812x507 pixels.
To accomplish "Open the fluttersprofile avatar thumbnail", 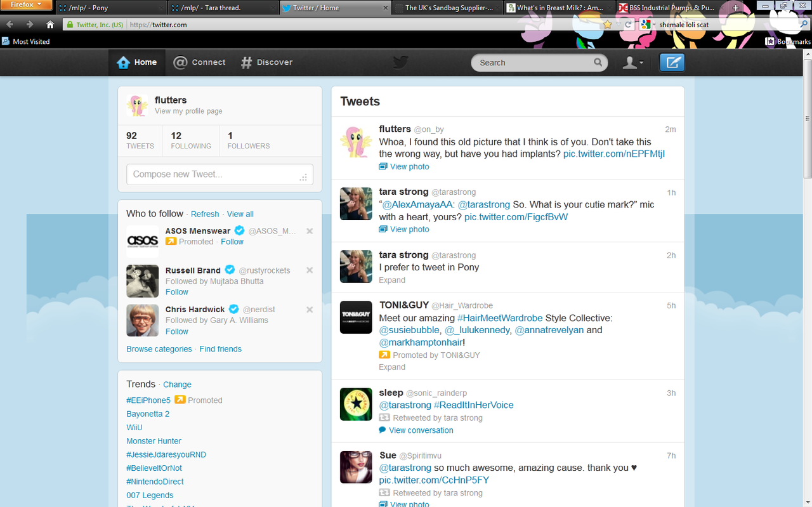I will [137, 105].
